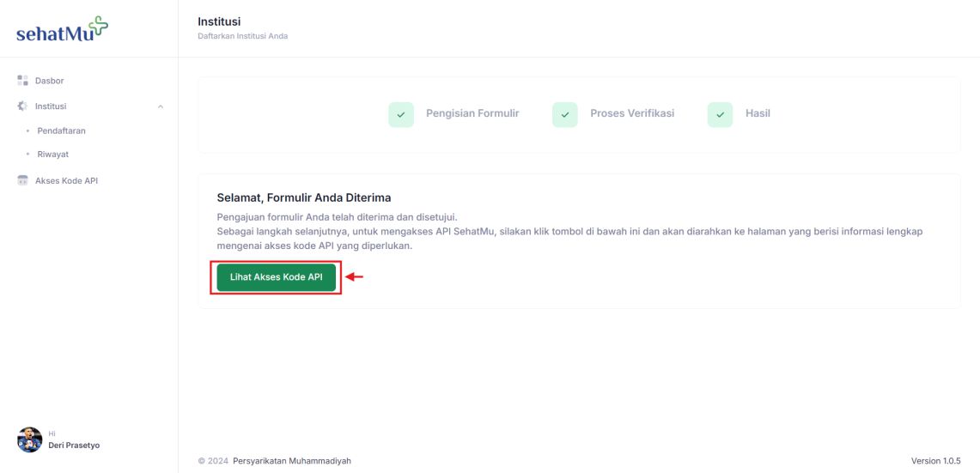Click the Persyarikatan Muhammadiyah footer link
The height and width of the screenshot is (473, 980).
(x=292, y=461)
